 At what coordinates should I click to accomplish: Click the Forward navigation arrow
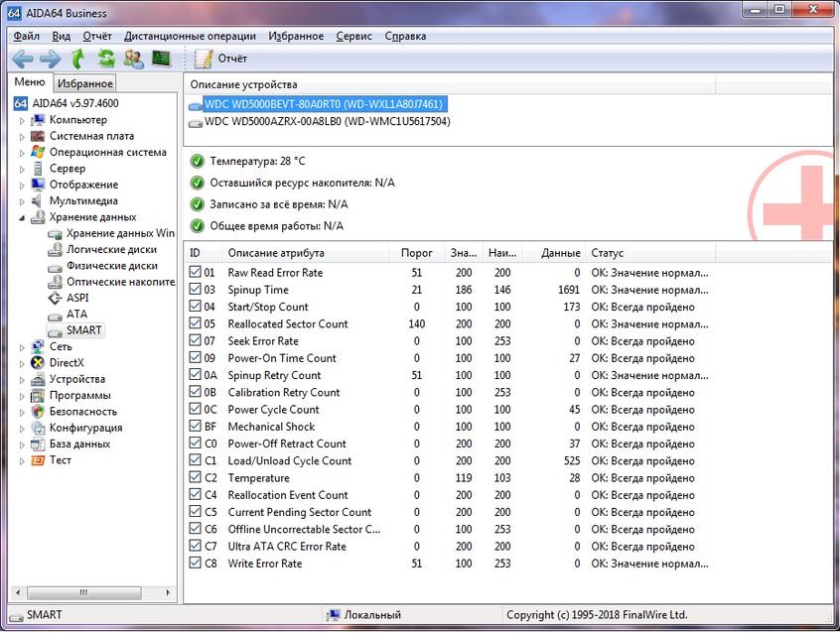(51, 59)
